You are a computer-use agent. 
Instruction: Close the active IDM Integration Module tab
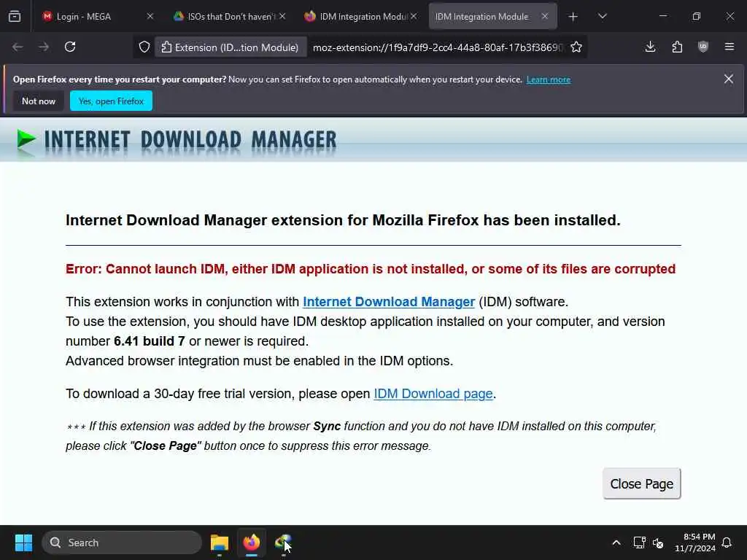point(544,16)
